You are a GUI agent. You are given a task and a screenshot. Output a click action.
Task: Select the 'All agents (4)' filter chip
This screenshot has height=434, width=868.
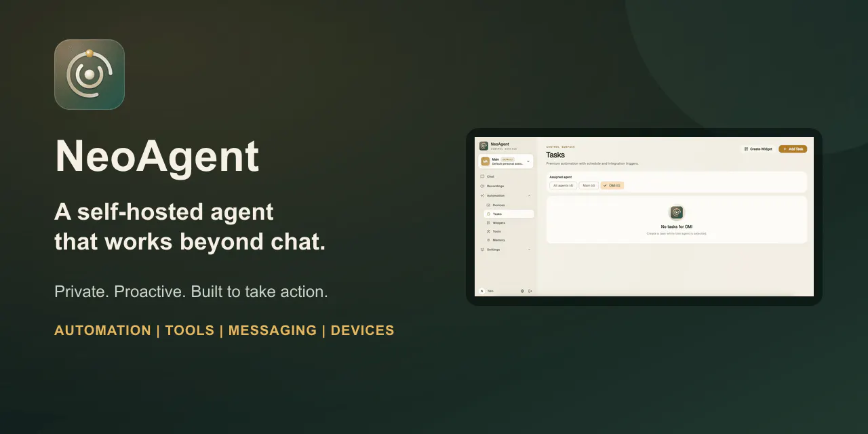564,185
